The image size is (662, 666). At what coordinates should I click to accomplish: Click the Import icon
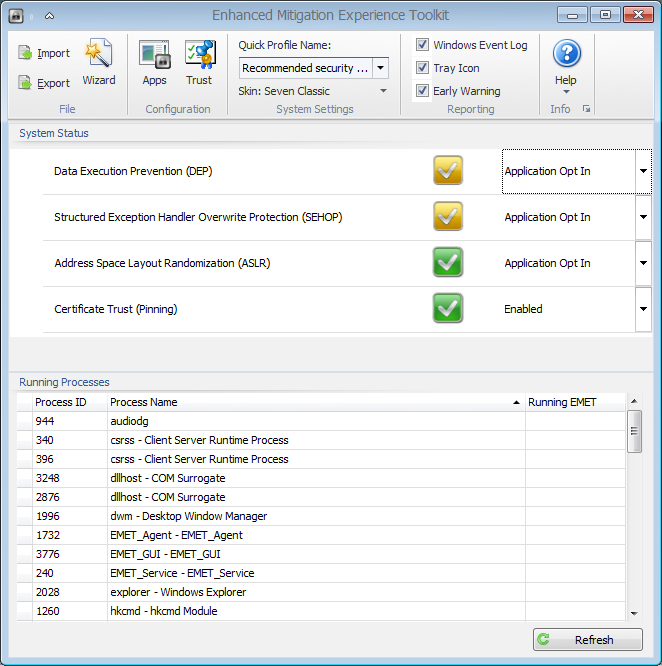(x=26, y=53)
